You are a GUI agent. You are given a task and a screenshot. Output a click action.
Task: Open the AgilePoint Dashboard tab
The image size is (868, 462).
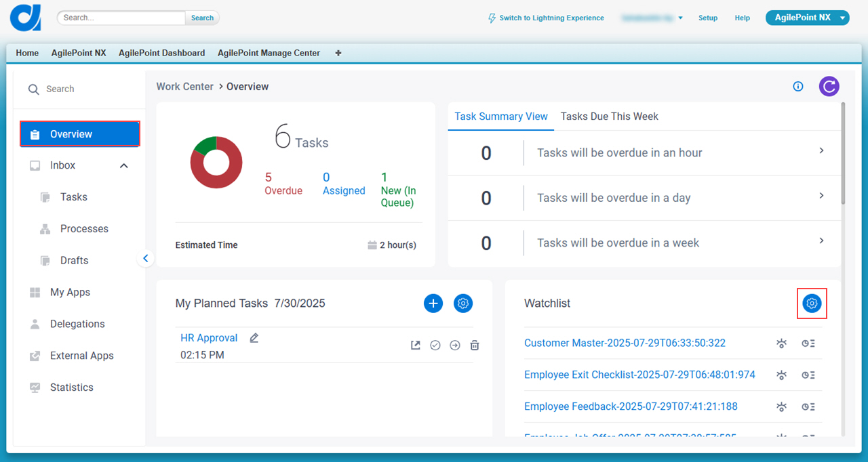pyautogui.click(x=161, y=53)
